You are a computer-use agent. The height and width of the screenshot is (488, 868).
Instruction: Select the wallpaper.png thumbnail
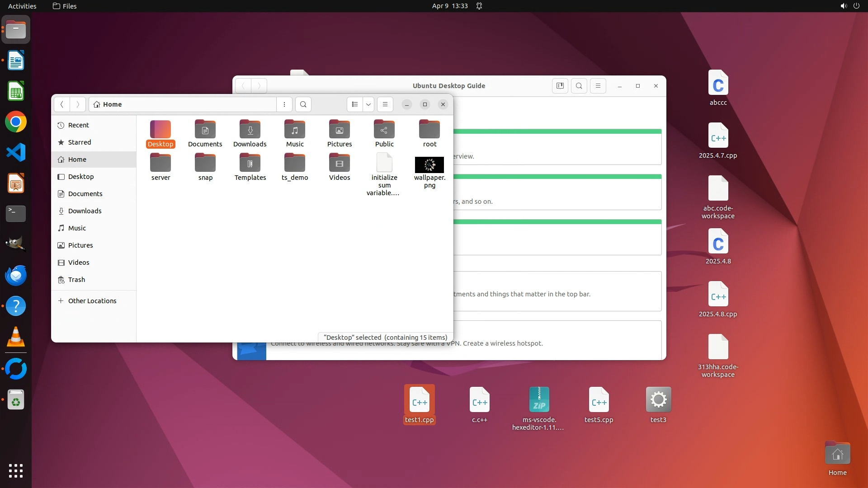(429, 165)
